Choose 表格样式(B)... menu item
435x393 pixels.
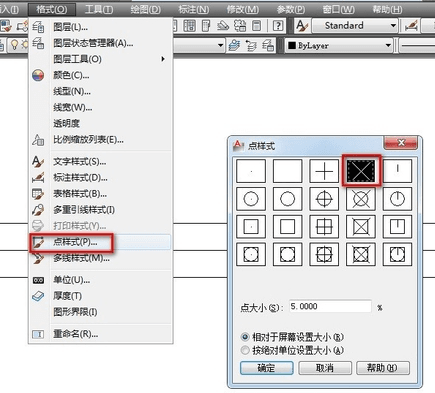pyautogui.click(x=101, y=194)
